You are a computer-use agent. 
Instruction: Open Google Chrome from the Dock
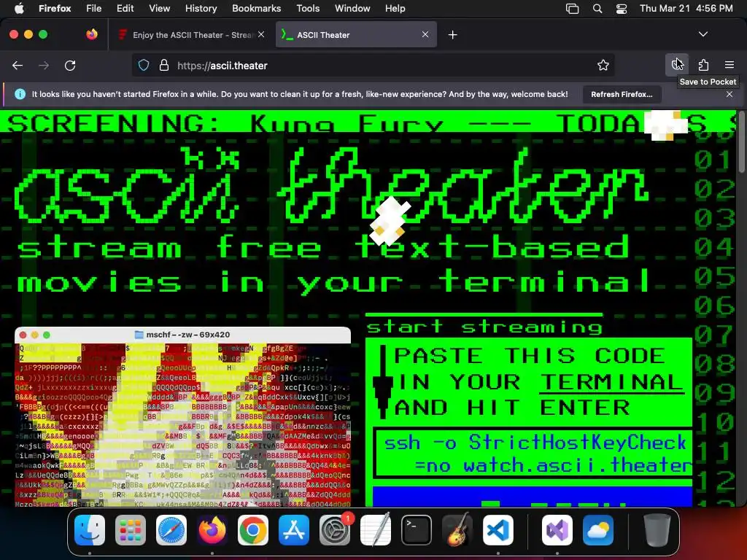tap(253, 530)
